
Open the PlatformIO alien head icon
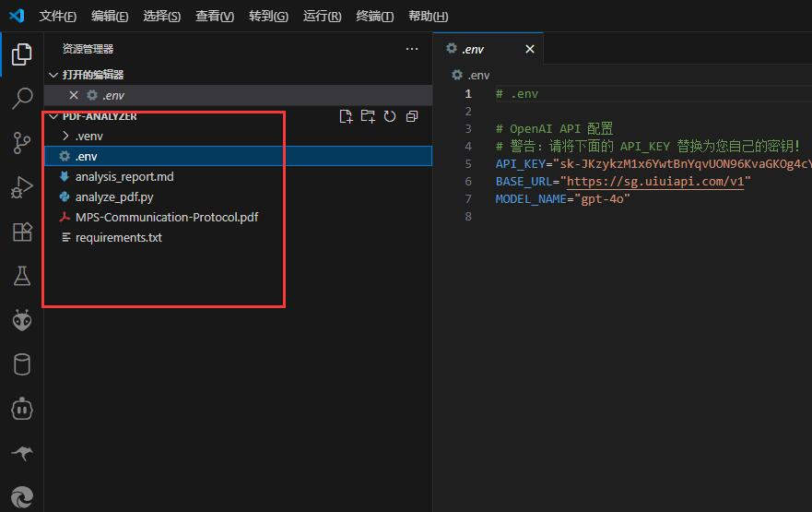pos(22,320)
